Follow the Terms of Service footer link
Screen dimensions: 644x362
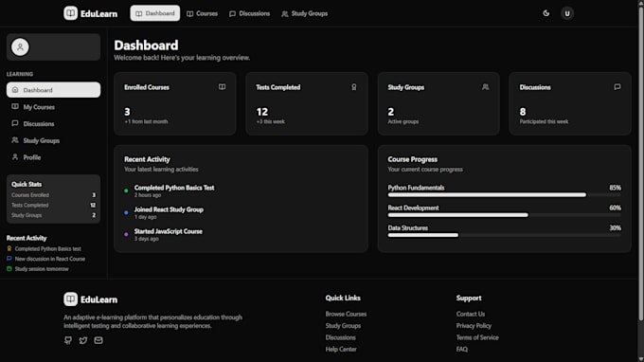tap(477, 337)
